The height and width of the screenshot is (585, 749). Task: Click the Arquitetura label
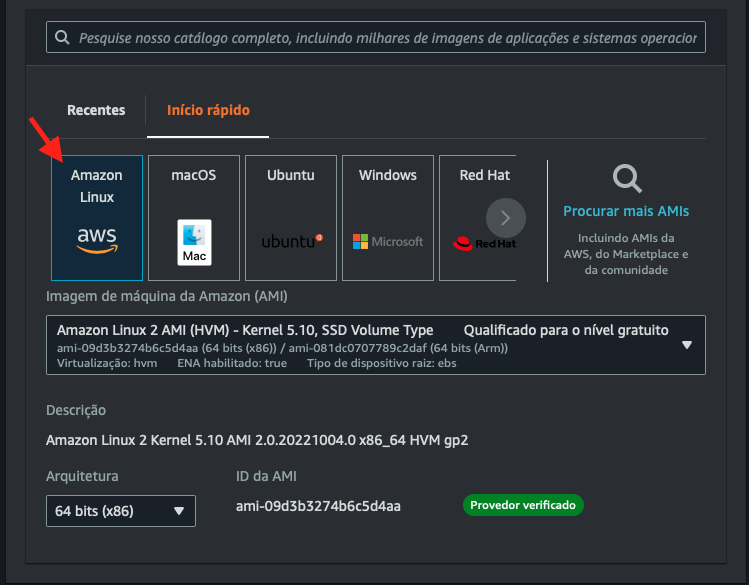point(82,476)
